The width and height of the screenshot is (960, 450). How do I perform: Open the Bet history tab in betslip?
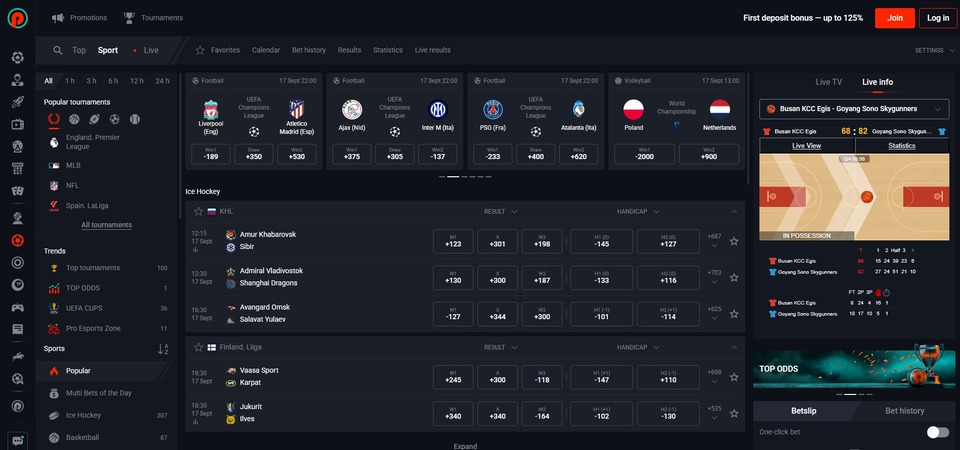904,411
